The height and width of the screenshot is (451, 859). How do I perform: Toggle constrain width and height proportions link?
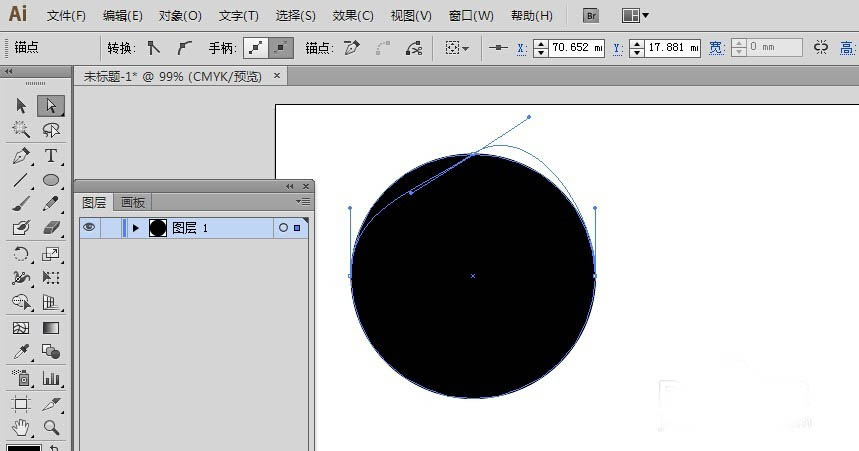tap(821, 48)
